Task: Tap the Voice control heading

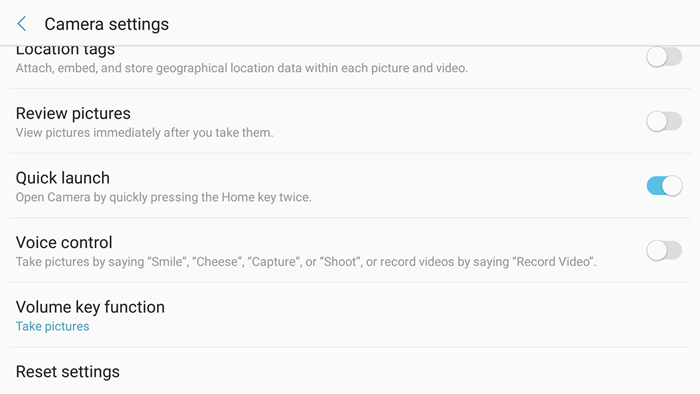Action: click(x=64, y=243)
